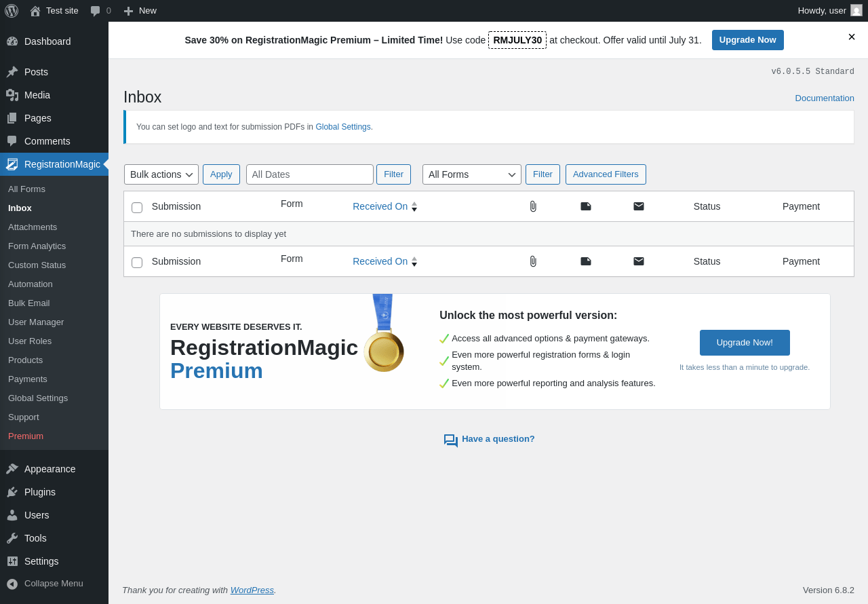Toggle select-all checkbox in bottom table footer

pos(137,263)
